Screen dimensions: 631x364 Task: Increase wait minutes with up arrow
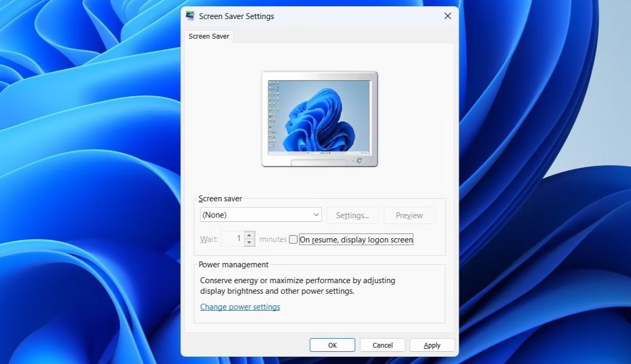pos(250,235)
